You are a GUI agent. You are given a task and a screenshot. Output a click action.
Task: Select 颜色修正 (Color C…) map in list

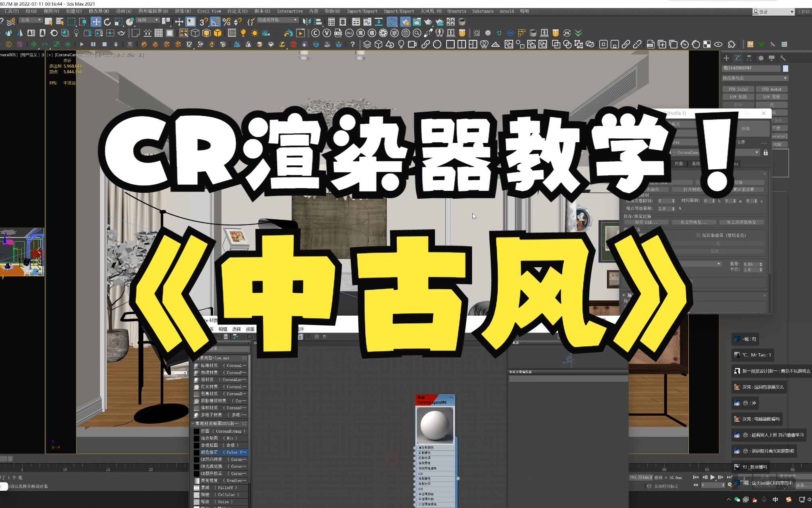coord(221,452)
